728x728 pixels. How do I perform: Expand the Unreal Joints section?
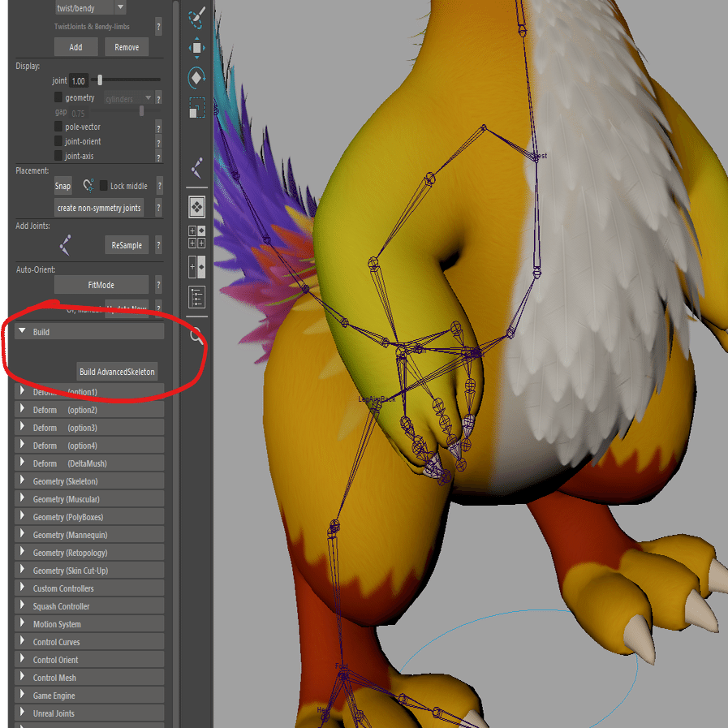[x=89, y=713]
